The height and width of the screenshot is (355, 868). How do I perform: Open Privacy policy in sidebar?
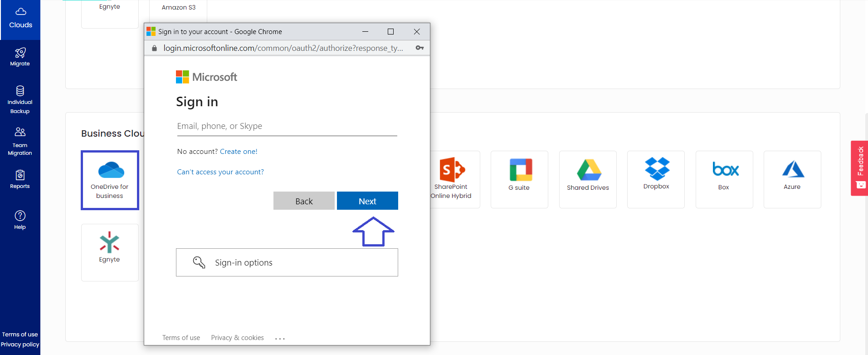(20, 345)
